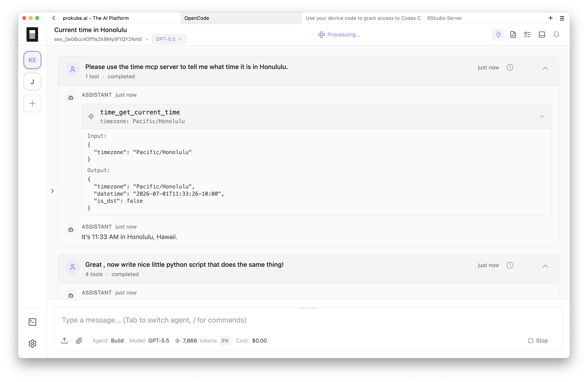This screenshot has width=588, height=382.
Task: Open the GPT-5.5 model dropdown
Action: click(169, 39)
